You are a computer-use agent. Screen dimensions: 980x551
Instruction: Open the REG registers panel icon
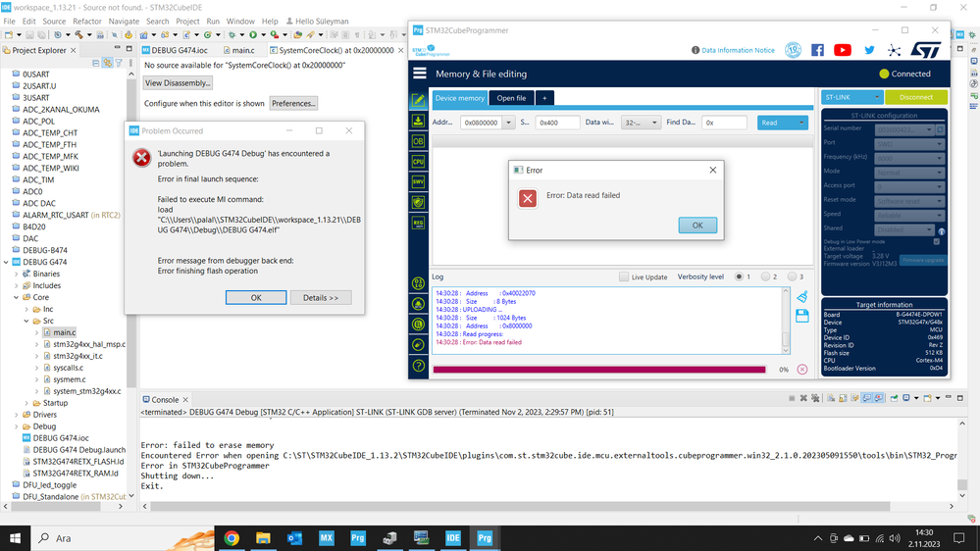click(418, 223)
